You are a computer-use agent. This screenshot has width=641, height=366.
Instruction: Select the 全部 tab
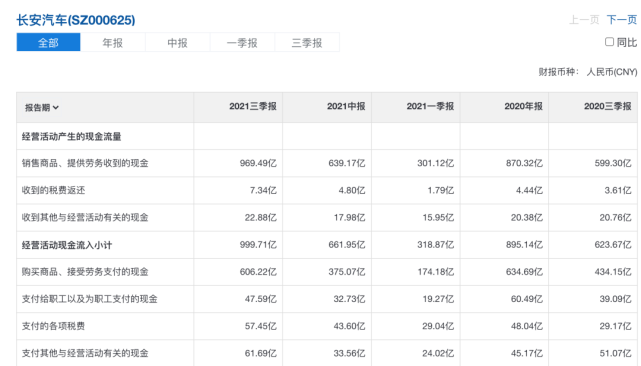pyautogui.click(x=48, y=43)
